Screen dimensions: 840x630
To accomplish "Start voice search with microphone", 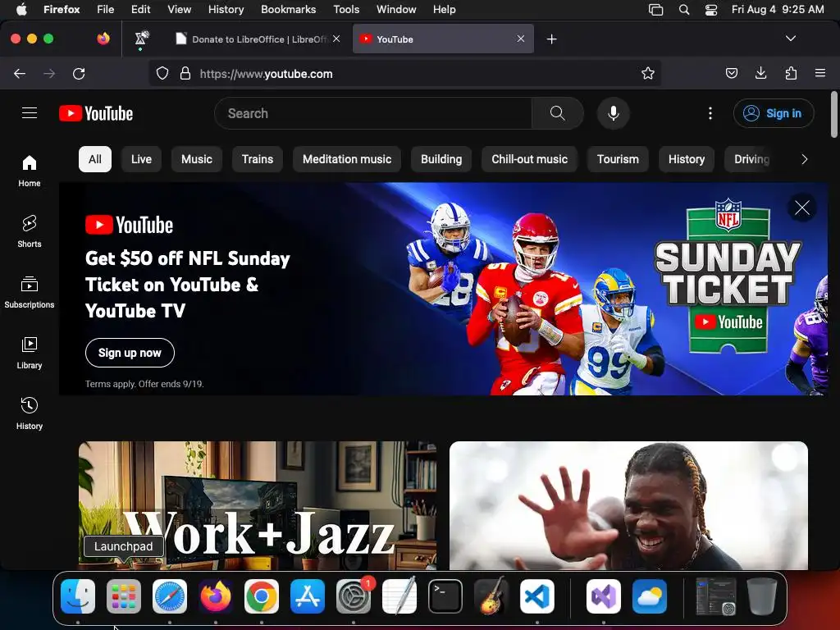I will tap(614, 113).
